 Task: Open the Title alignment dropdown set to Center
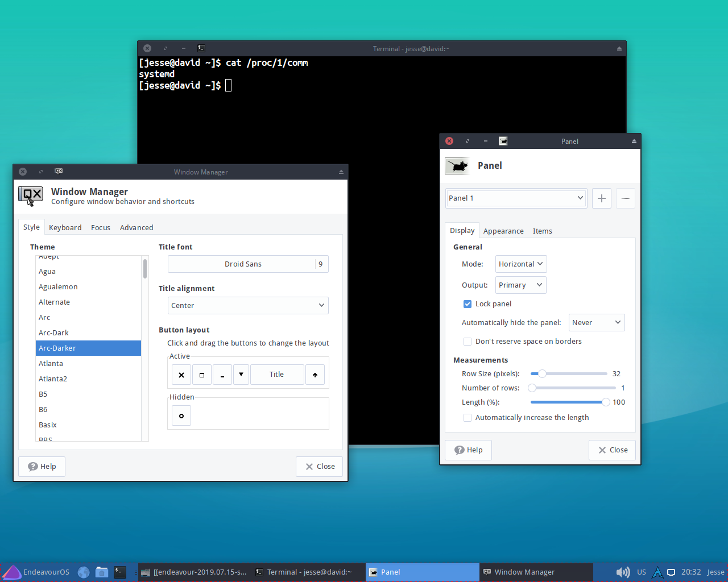[248, 306]
